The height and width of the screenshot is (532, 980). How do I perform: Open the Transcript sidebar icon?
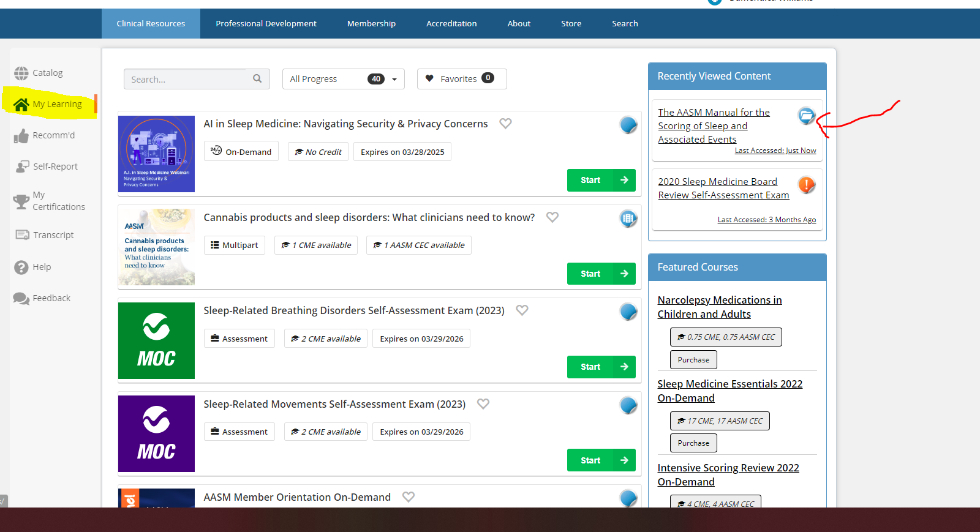[23, 235]
